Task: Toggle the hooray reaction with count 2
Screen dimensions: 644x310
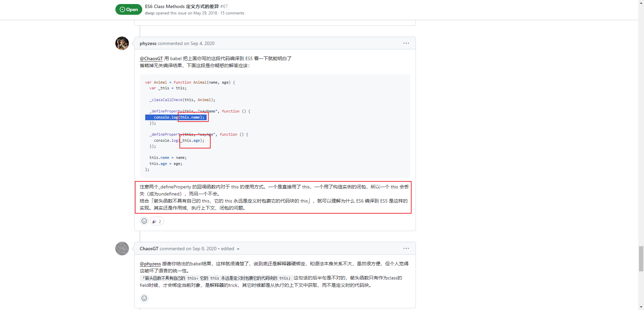Action: tap(157, 221)
